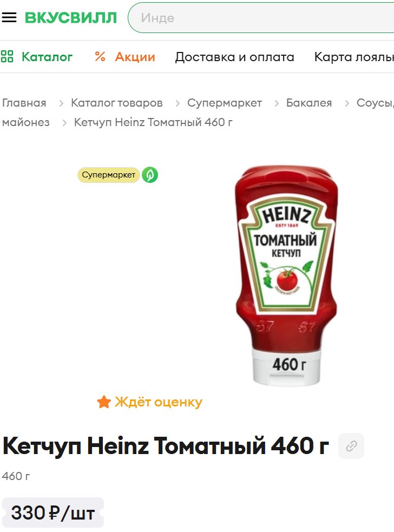Click the search input field
Image resolution: width=394 pixels, height=532 pixels.
tap(261, 18)
